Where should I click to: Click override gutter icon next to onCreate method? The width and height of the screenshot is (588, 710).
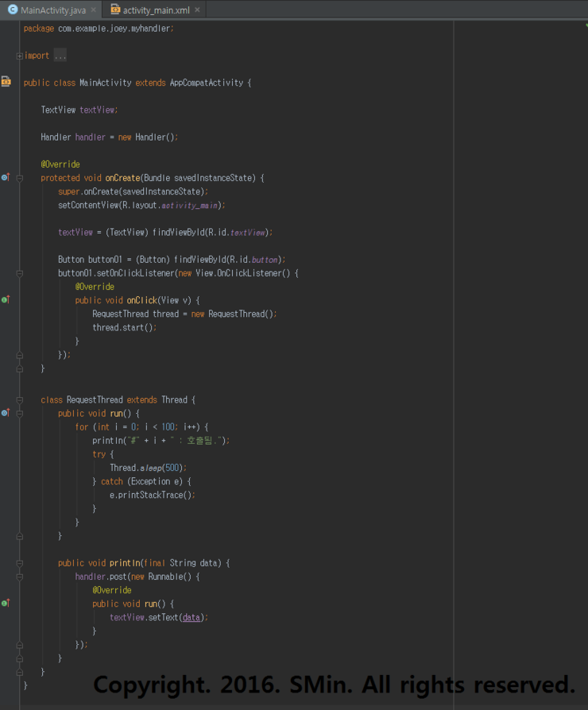6,177
